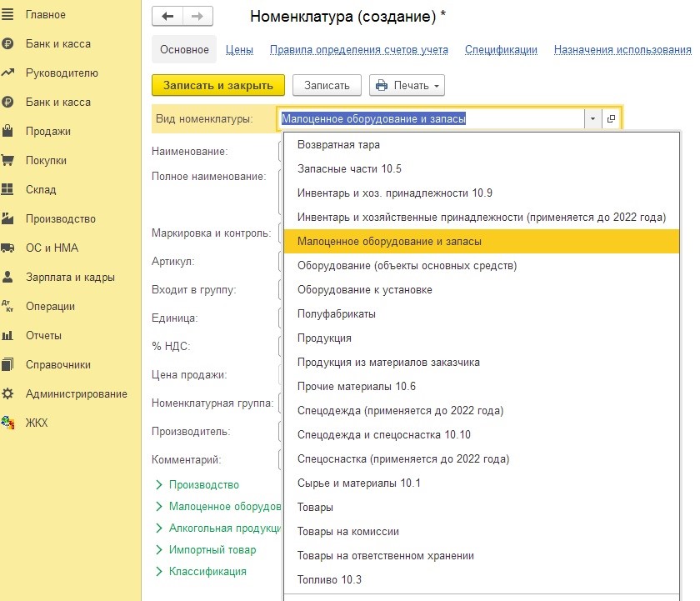
Task: Select Оборудование (объекты основных средств)
Action: (x=482, y=266)
